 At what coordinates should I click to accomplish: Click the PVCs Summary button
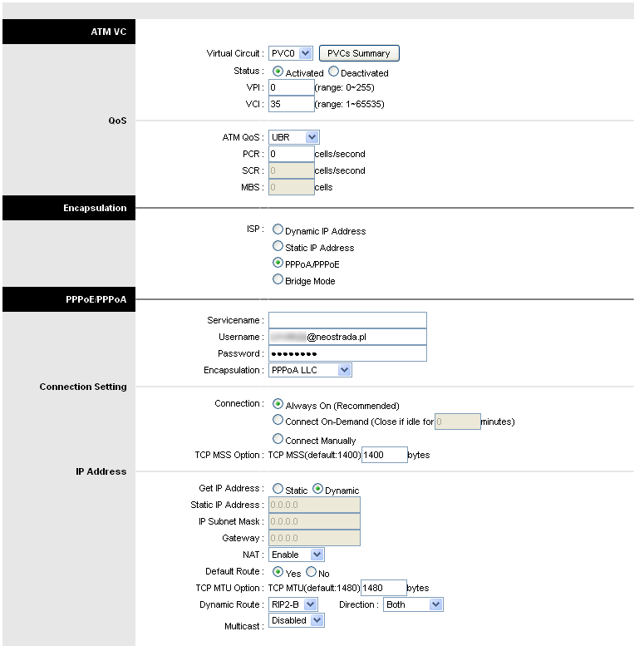[359, 53]
